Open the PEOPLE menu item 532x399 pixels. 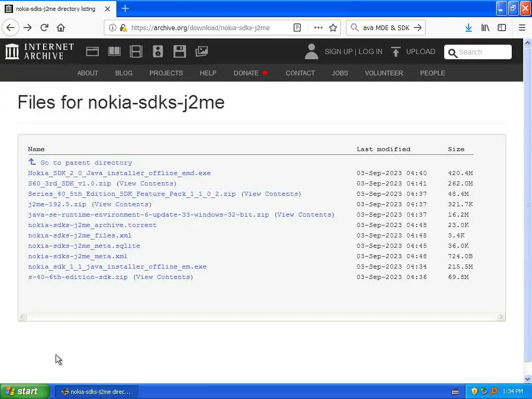click(433, 73)
